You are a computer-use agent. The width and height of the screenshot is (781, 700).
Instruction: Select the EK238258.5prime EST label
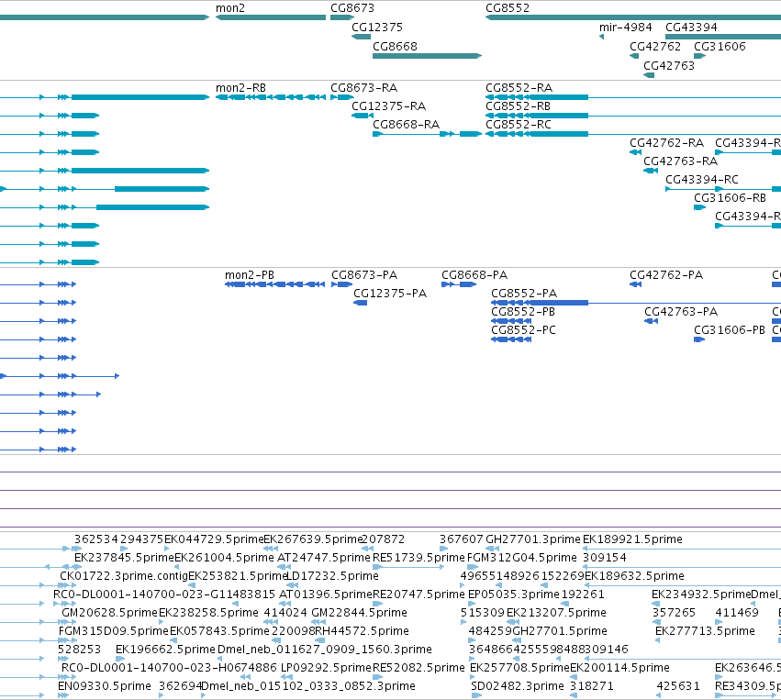[208, 613]
